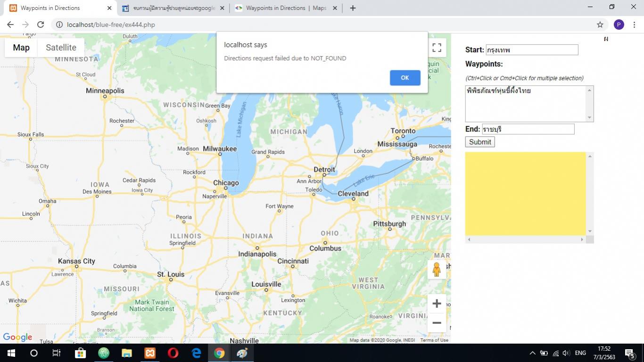Viewport: 644px width, 362px height.
Task: Click the Minneapolis label on the map
Action: point(105,90)
